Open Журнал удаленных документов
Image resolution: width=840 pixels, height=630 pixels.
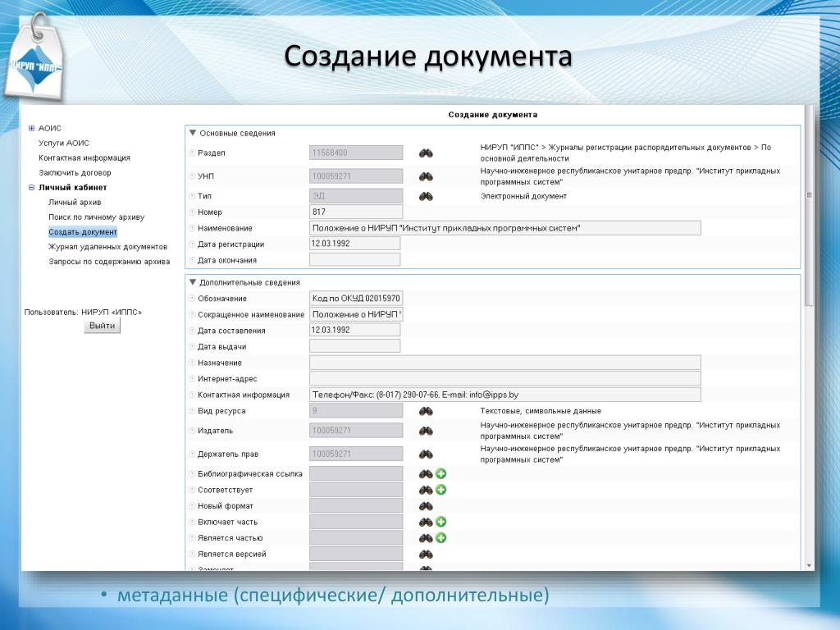(107, 247)
